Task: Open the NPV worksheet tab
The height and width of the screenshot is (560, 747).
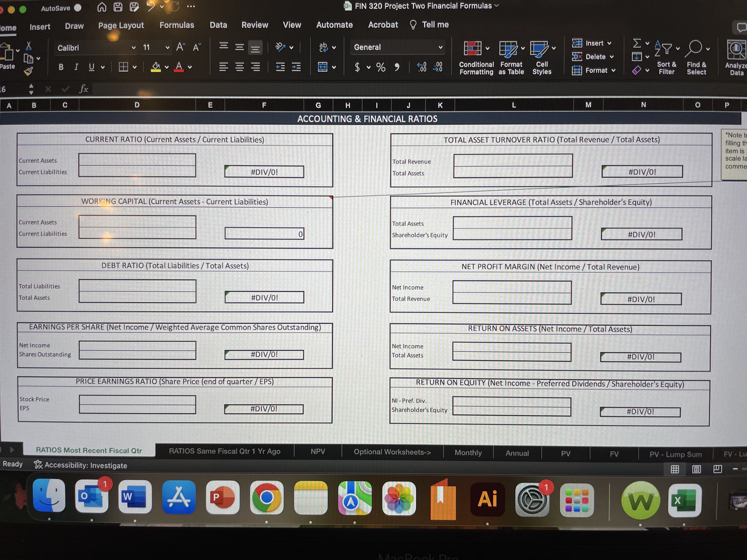Action: 317,452
